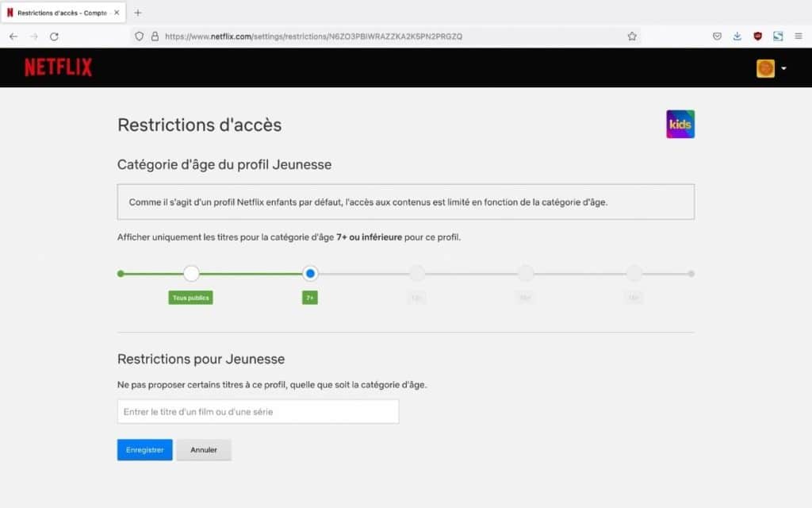The image size is (812, 508).
Task: Select the Restrictions d'accès browser tab
Action: tap(63, 13)
